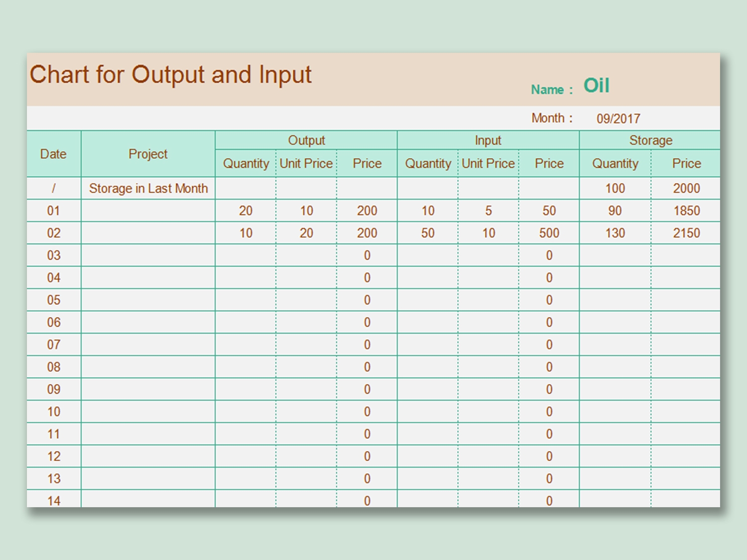This screenshot has height=560, width=747.
Task: Click the Output price 0 on date 07
Action: [367, 344]
